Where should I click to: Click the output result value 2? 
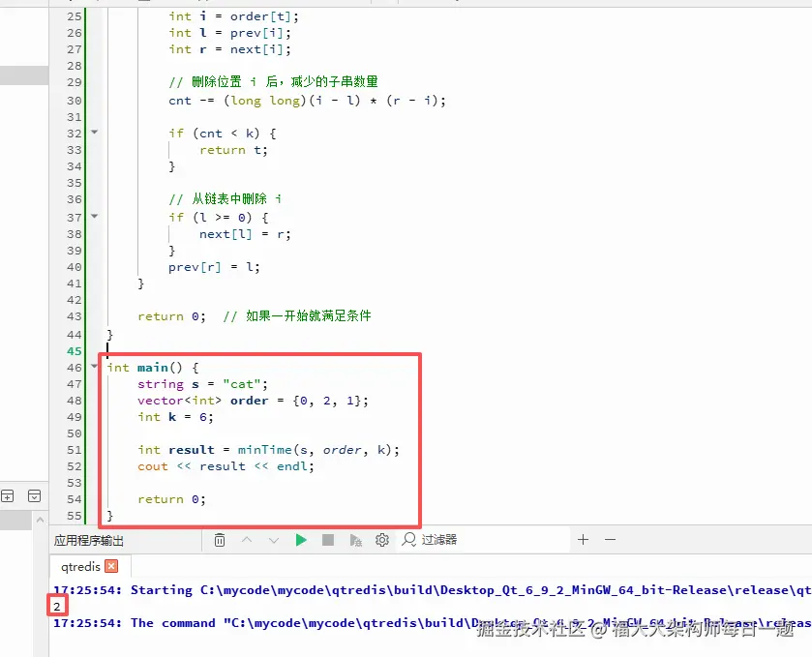pos(57,607)
